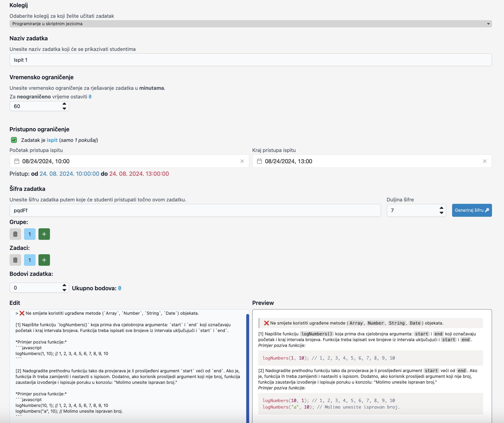This screenshot has height=423, width=504.
Task: Click the Edit heading
Action: pos(15,303)
